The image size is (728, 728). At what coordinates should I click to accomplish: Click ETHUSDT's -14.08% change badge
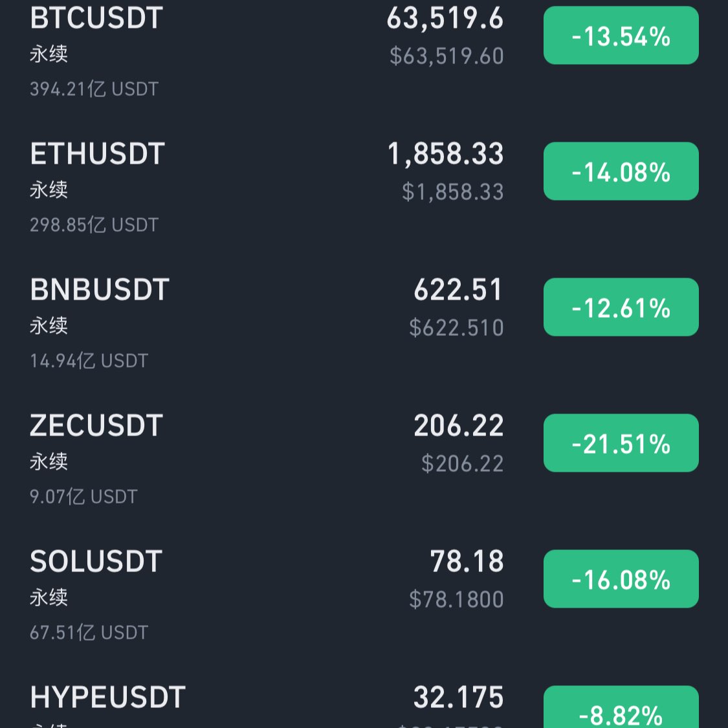pyautogui.click(x=620, y=172)
